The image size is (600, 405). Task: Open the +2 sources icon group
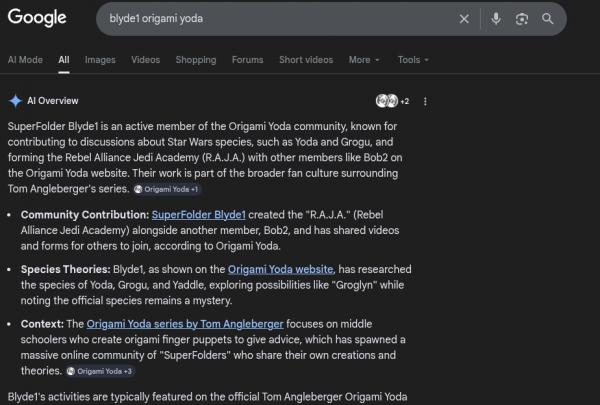(x=392, y=101)
